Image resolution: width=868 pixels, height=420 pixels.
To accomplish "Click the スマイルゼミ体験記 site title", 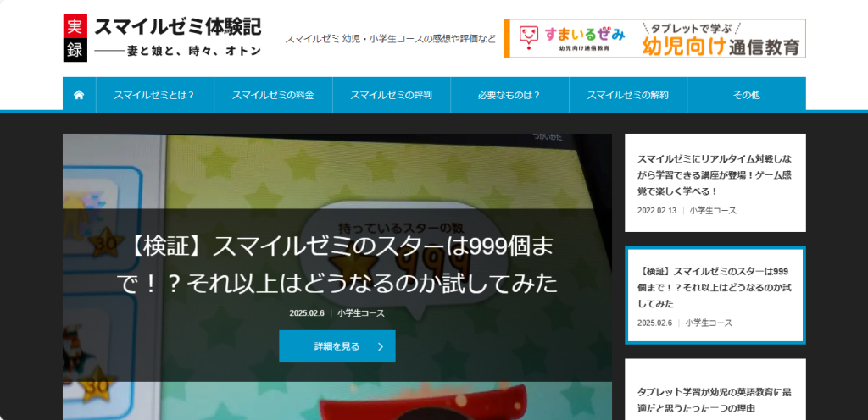I will click(x=177, y=27).
